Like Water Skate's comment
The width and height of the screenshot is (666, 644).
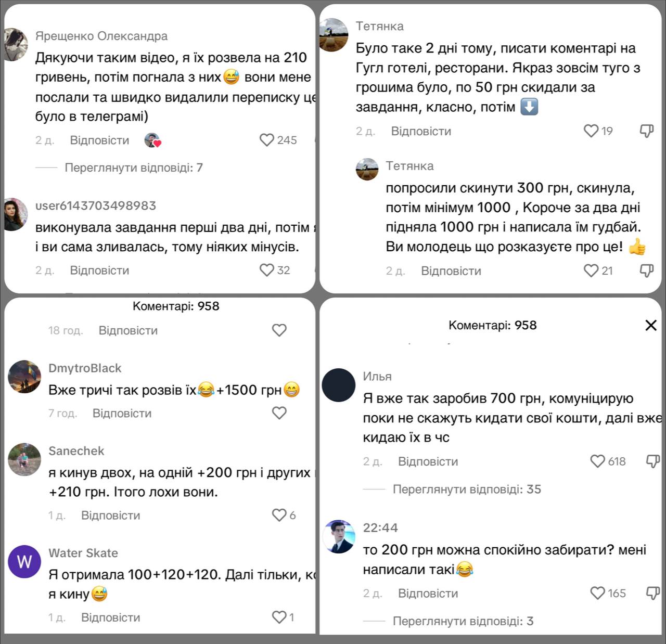(x=279, y=617)
